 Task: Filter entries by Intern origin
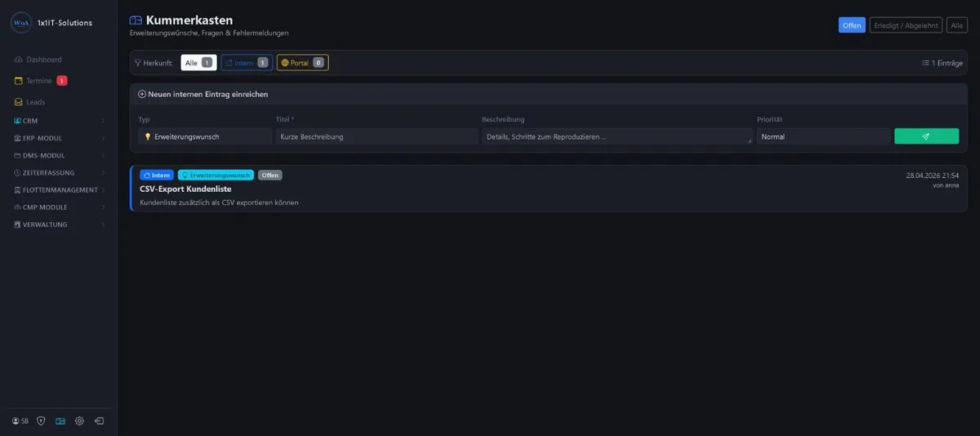247,63
